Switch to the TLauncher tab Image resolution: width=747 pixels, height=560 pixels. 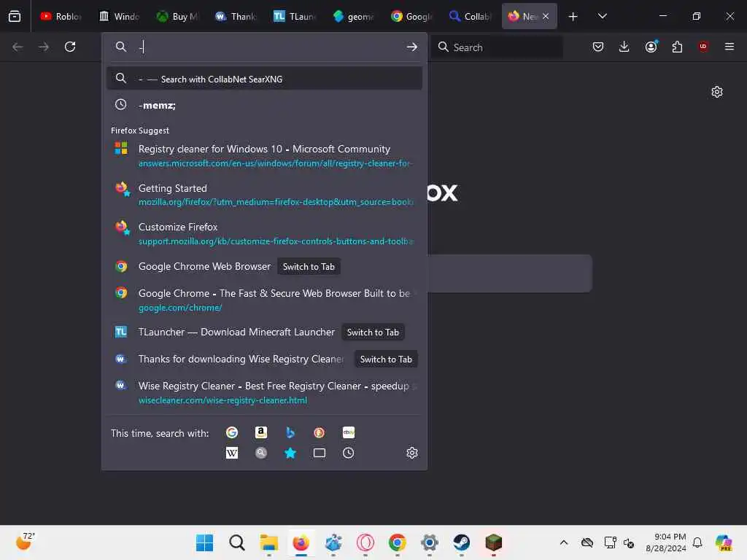tap(295, 17)
